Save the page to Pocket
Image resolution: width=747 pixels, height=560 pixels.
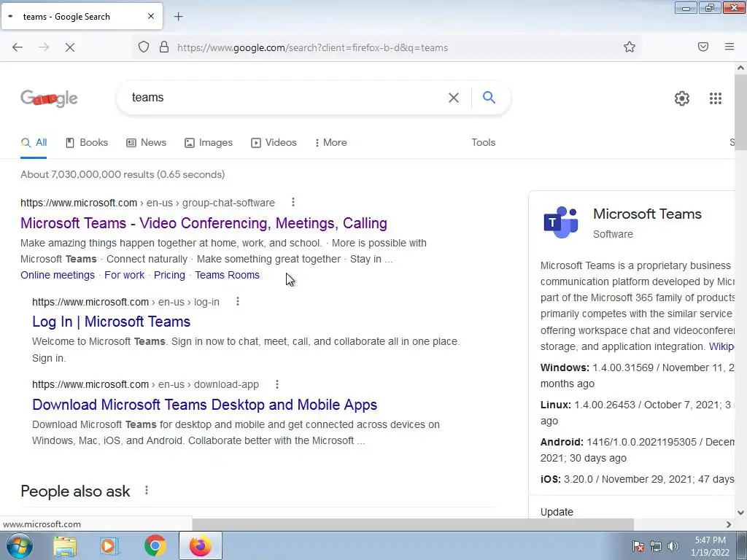pyautogui.click(x=703, y=47)
